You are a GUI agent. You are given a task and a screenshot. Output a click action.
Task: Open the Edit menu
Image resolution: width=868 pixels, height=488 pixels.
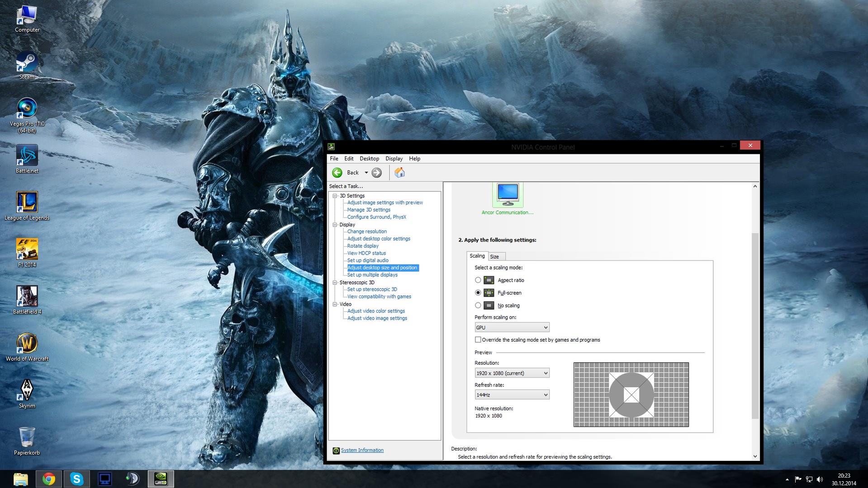(x=349, y=159)
